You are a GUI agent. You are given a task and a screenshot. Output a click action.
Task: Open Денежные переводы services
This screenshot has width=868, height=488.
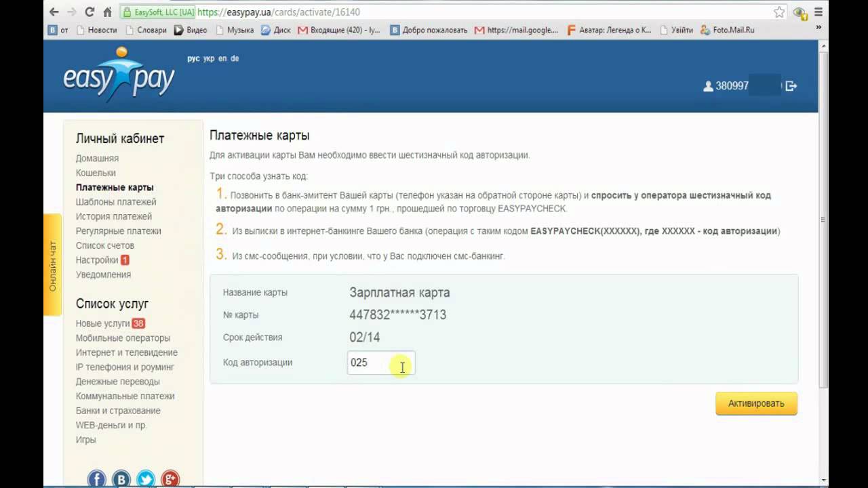[118, 382]
